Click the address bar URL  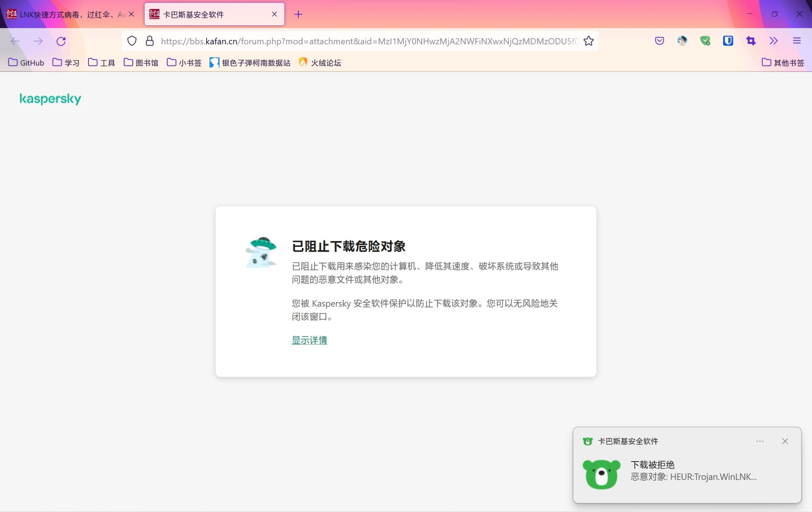point(369,41)
